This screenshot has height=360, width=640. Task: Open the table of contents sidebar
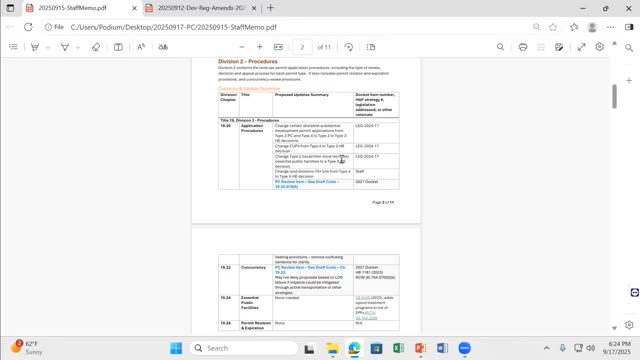tap(13, 47)
